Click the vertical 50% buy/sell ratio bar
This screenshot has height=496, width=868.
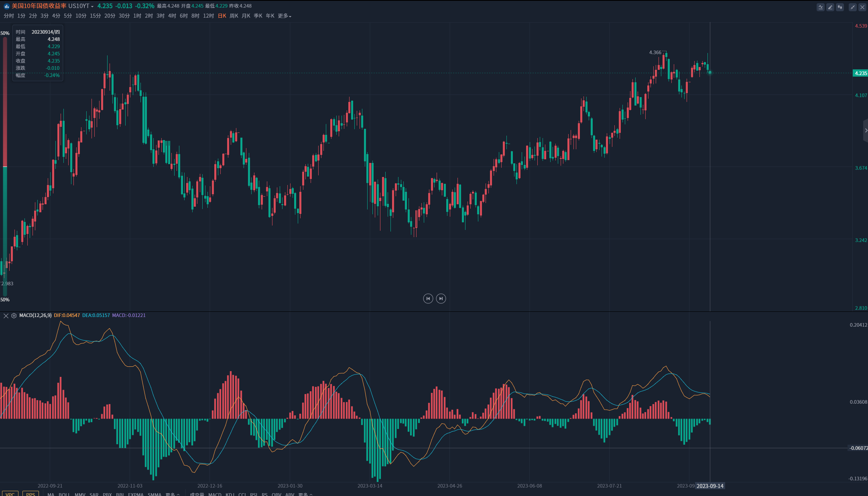5,167
